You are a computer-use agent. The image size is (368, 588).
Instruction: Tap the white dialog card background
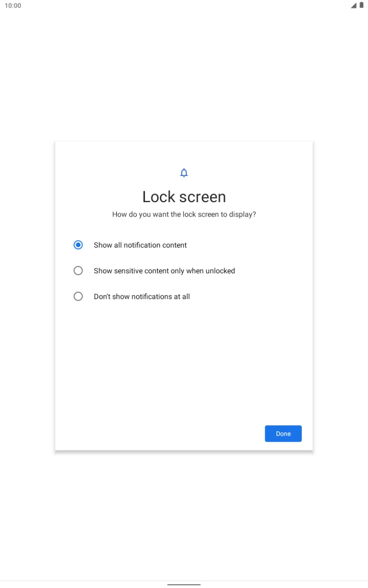(x=184, y=366)
